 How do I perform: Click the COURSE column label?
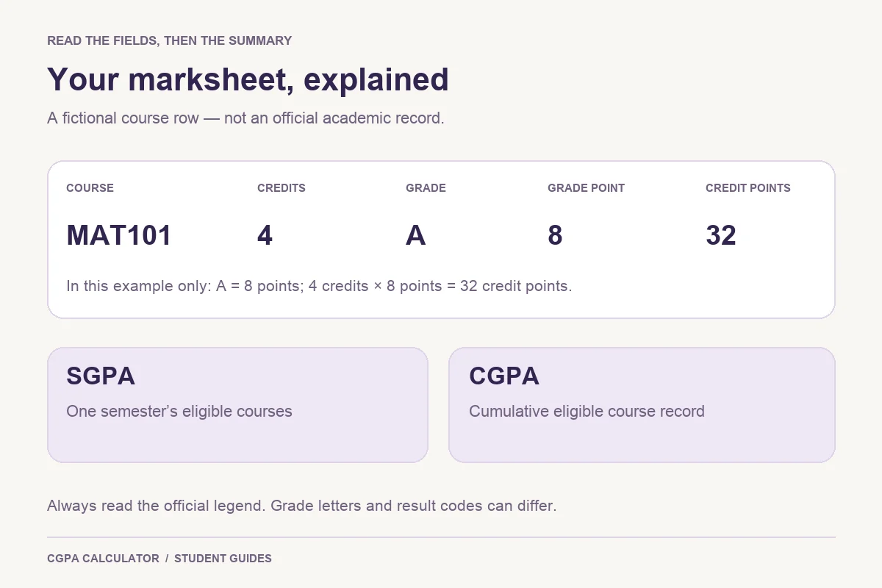pyautogui.click(x=90, y=188)
